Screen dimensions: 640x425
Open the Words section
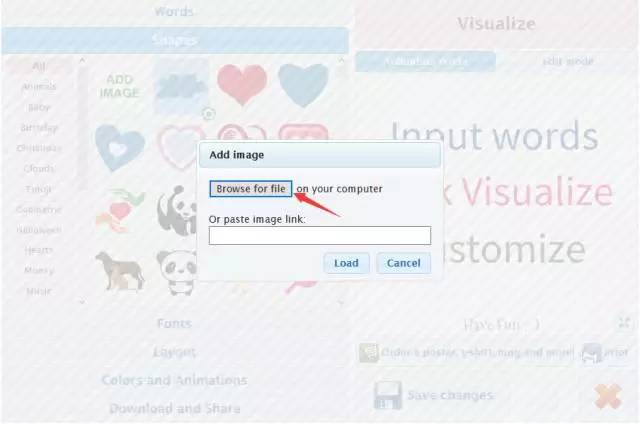[174, 11]
